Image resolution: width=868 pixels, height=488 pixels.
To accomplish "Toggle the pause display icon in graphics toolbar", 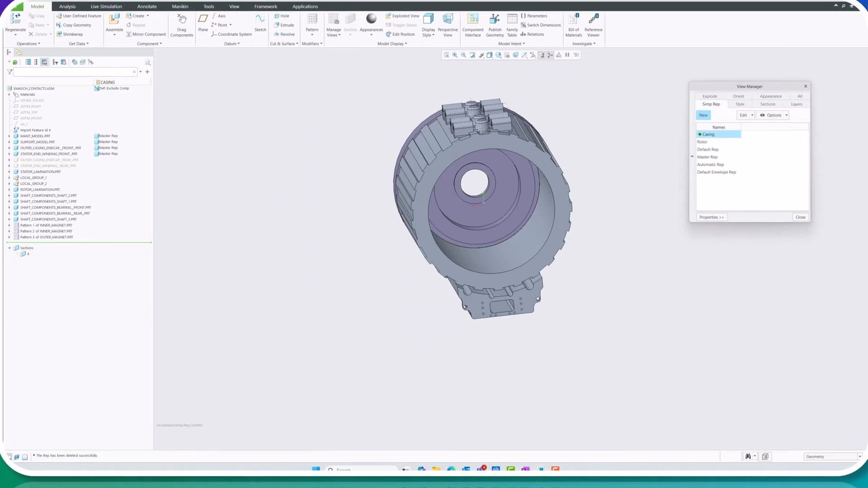I will pos(567,55).
